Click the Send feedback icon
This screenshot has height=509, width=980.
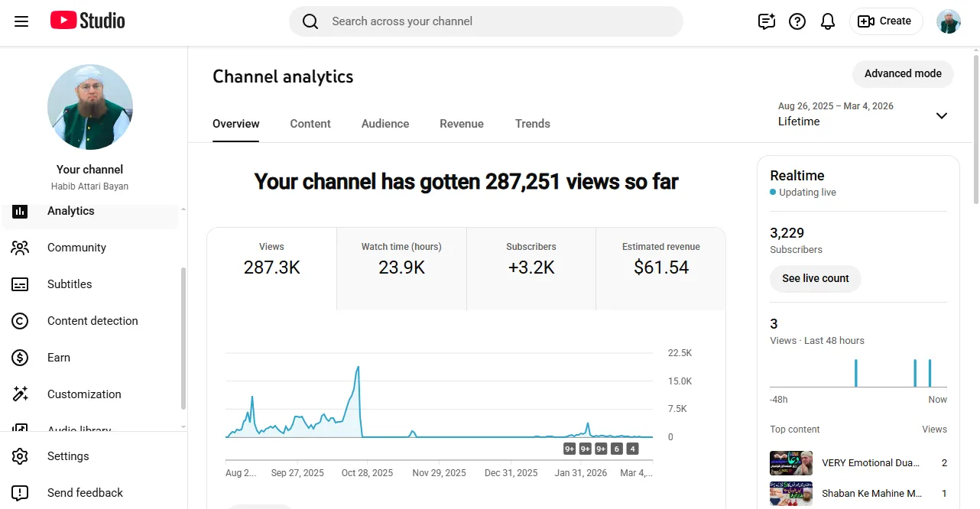coord(20,493)
